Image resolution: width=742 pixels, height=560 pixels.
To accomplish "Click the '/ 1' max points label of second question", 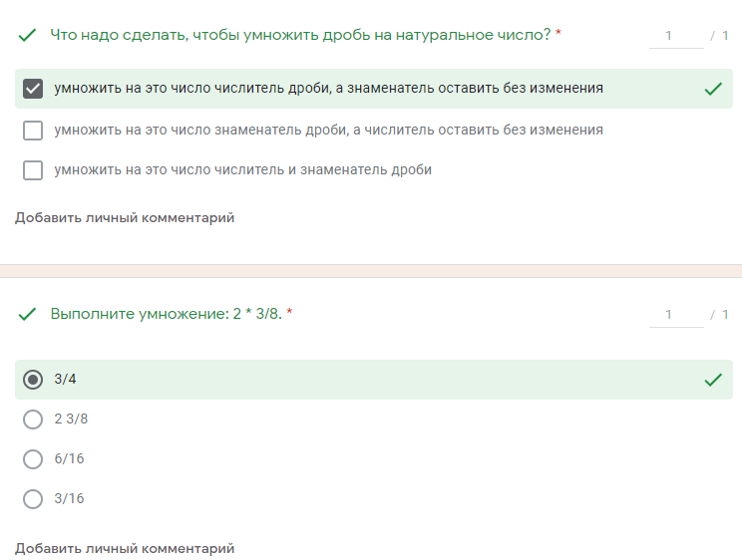I will coord(719,315).
